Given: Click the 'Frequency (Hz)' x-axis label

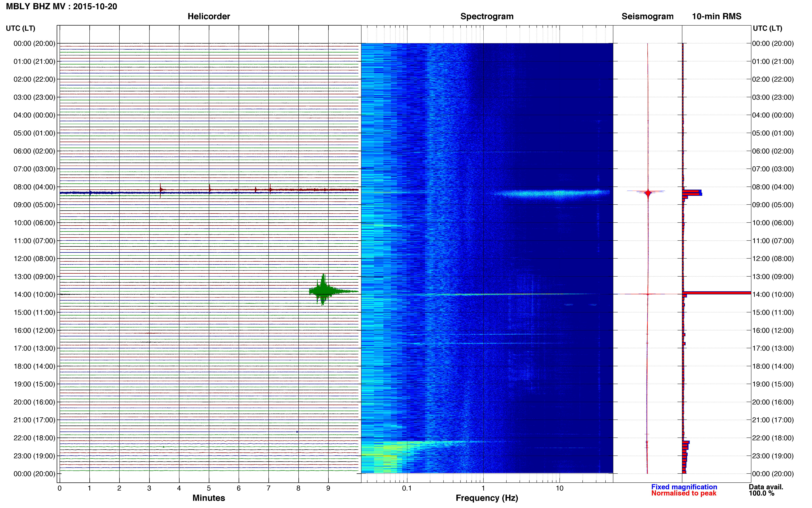Looking at the screenshot, I should coord(487,498).
